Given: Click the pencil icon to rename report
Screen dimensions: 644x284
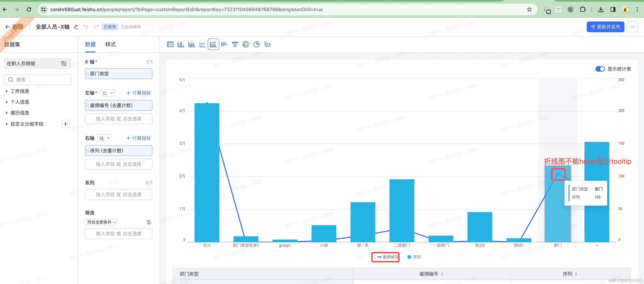Looking at the screenshot, I should (x=76, y=27).
